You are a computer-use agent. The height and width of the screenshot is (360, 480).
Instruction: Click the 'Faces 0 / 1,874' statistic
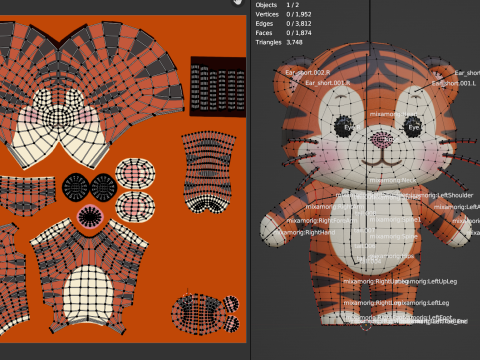pyautogui.click(x=283, y=33)
